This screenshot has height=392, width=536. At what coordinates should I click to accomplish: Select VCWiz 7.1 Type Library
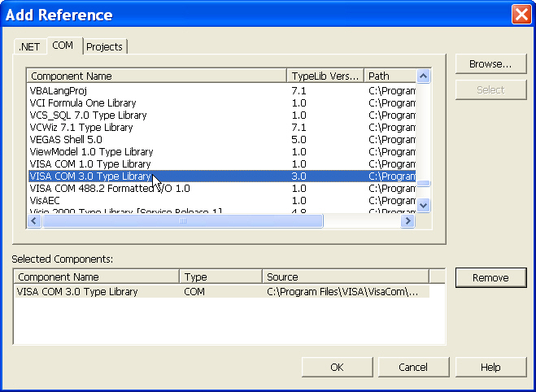tap(222, 128)
